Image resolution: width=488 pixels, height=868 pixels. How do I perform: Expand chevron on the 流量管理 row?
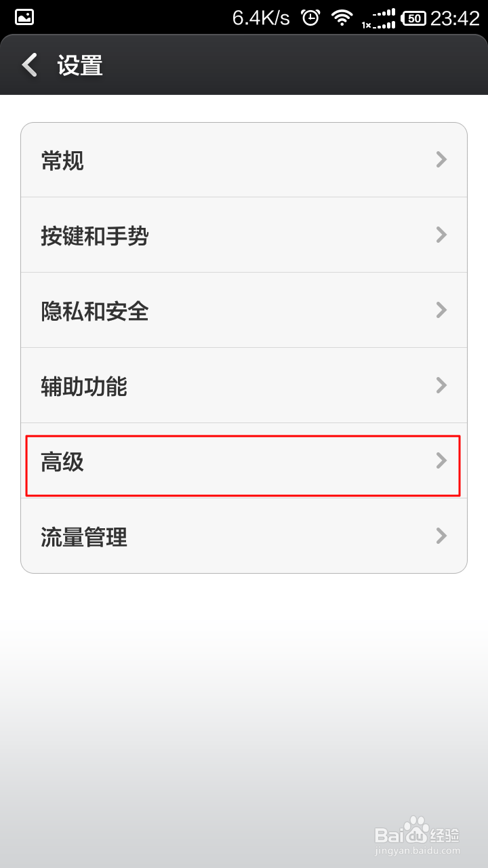[441, 536]
